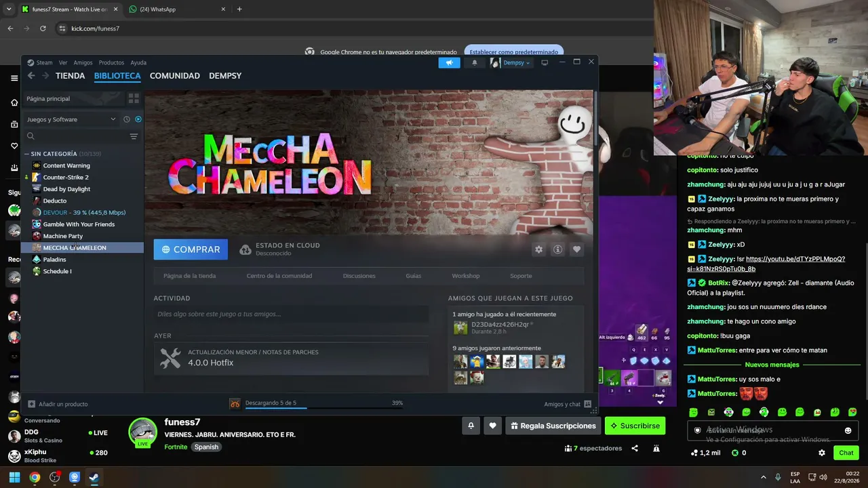Open the Windows Start menu

(x=14, y=477)
